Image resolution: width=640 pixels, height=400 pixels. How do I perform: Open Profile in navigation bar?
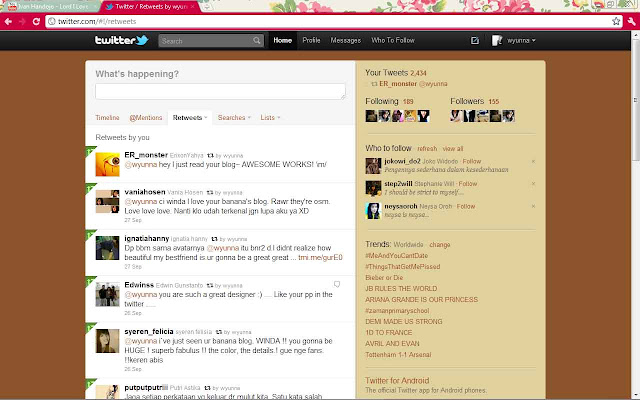tap(311, 40)
